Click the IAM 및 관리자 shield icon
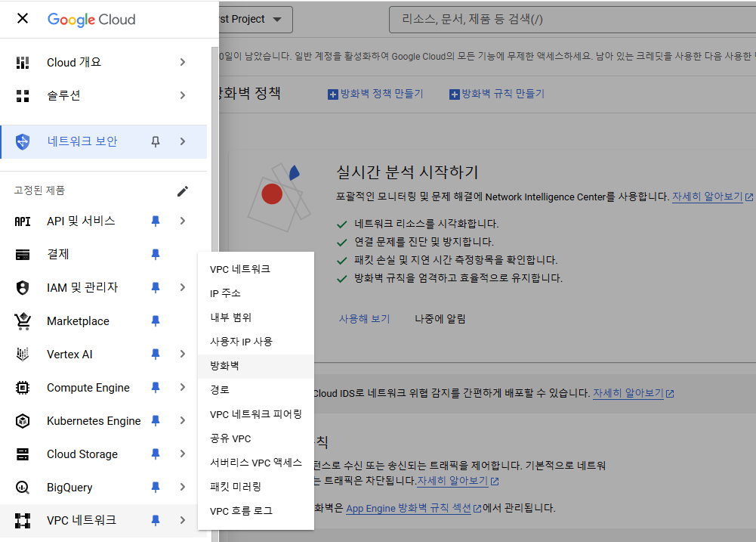This screenshot has height=542, width=756. (x=23, y=288)
